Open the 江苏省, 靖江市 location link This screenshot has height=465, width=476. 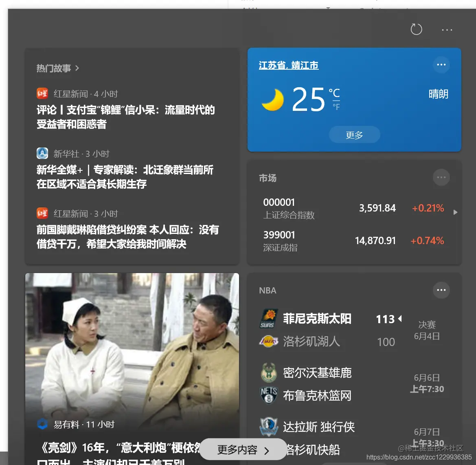pos(288,65)
